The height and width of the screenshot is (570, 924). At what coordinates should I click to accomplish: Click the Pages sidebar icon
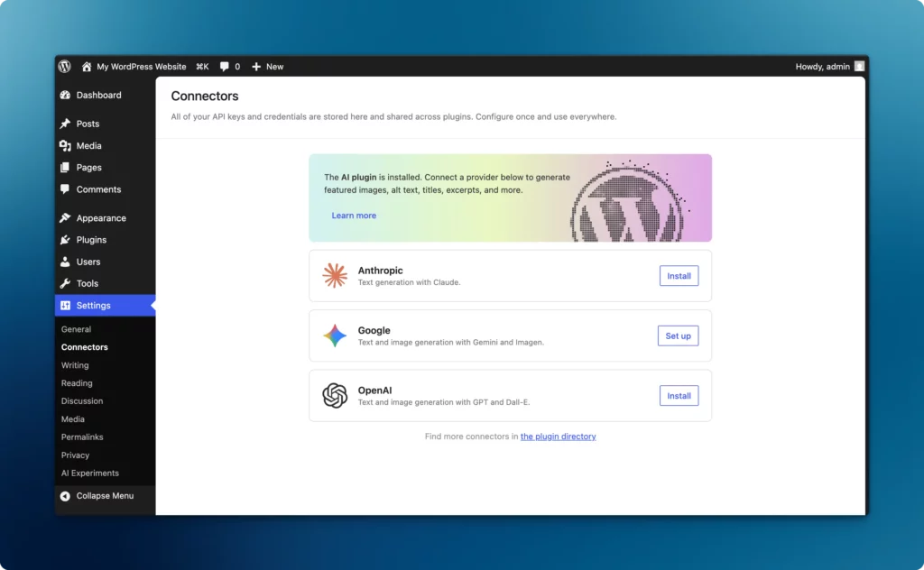[x=65, y=167]
